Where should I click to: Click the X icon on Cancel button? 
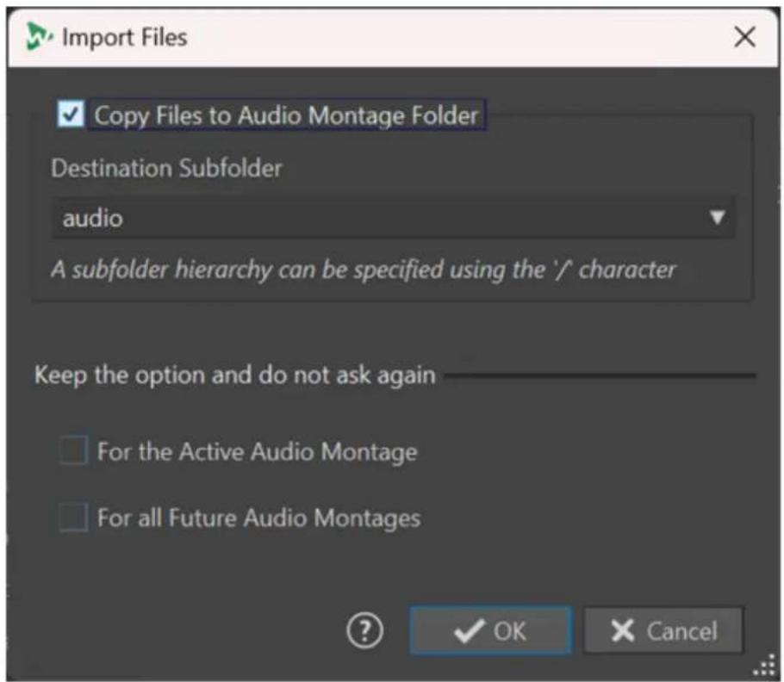[623, 630]
